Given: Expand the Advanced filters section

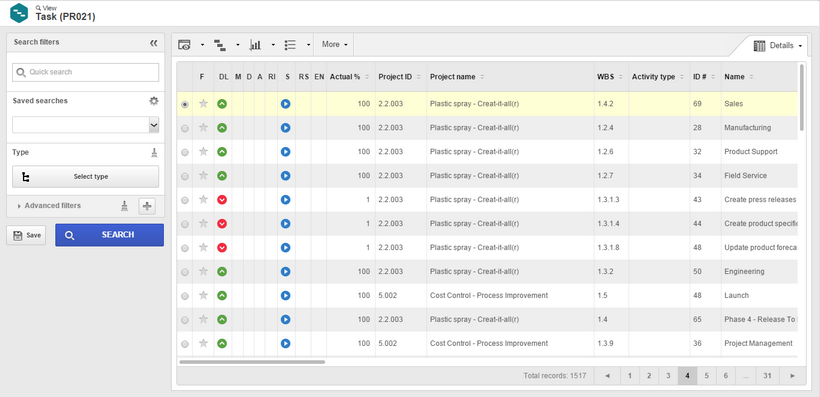Looking at the screenshot, I should [x=50, y=206].
